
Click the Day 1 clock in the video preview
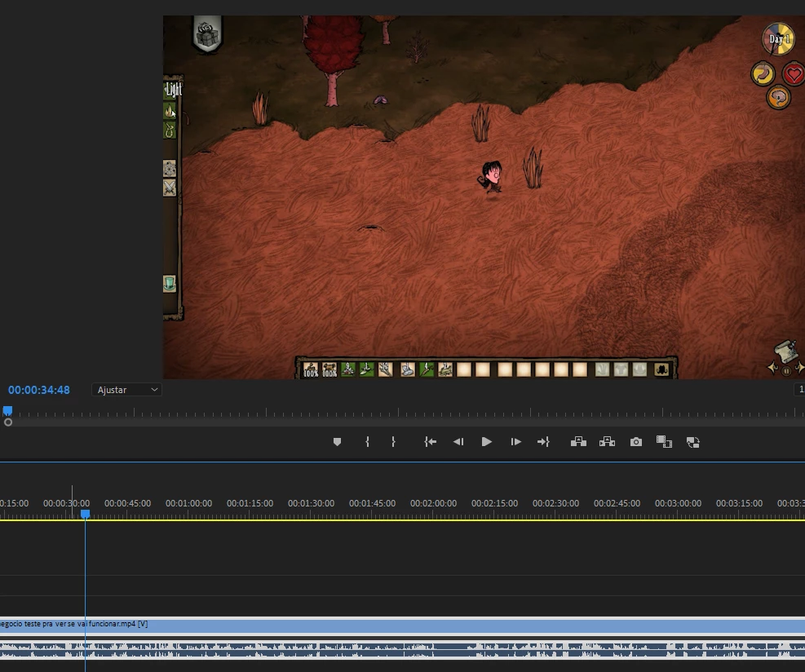pyautogui.click(x=778, y=38)
